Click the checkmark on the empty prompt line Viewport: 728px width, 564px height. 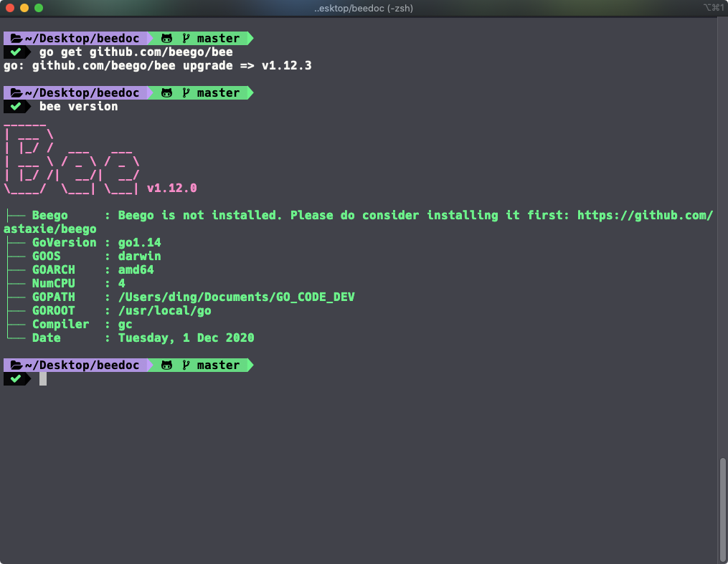click(16, 378)
